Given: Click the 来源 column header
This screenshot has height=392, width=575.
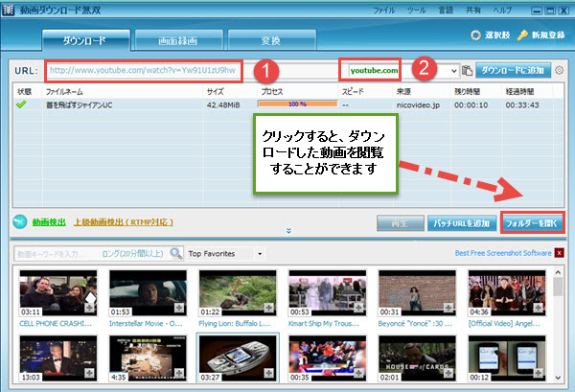Looking at the screenshot, I should [422, 92].
